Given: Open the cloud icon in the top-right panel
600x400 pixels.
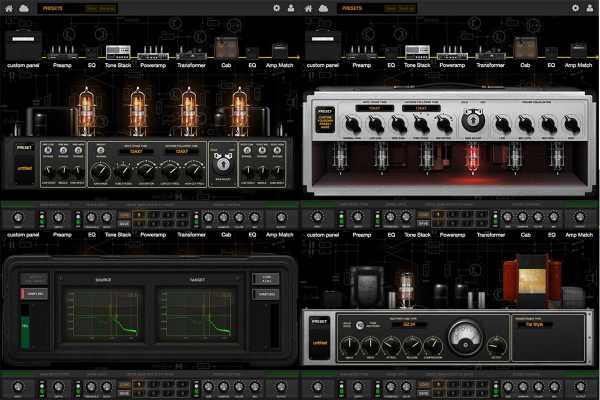Looking at the screenshot, I should tap(324, 8).
